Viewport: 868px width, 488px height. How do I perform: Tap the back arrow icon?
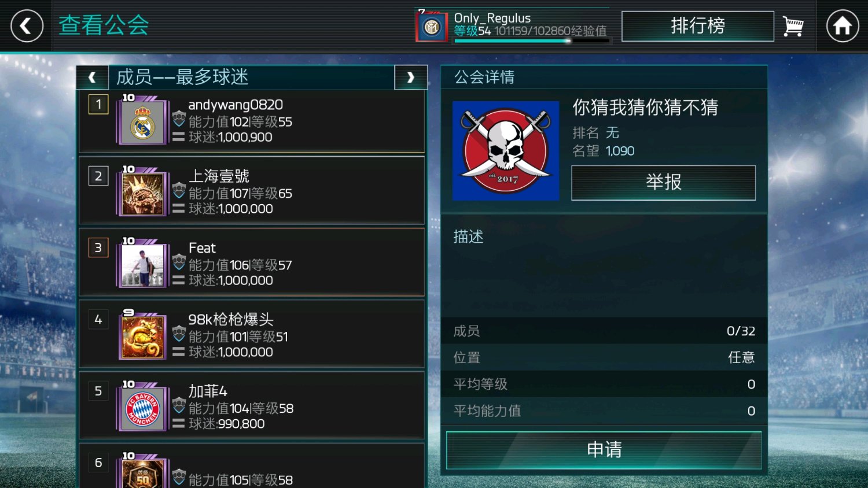(27, 26)
